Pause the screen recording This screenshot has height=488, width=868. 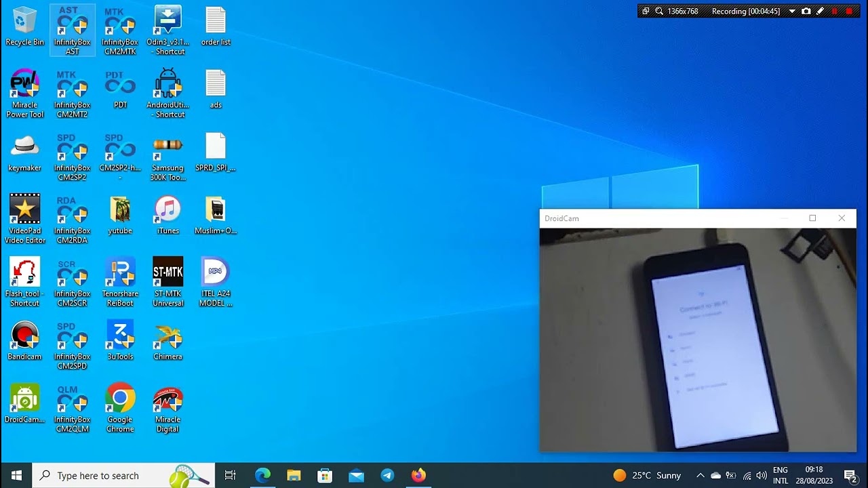pyautogui.click(x=835, y=11)
